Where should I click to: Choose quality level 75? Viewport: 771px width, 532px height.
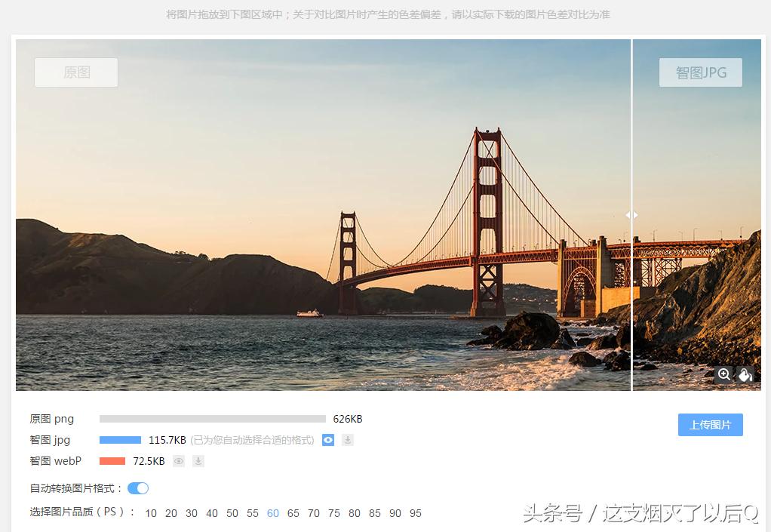coord(333,513)
